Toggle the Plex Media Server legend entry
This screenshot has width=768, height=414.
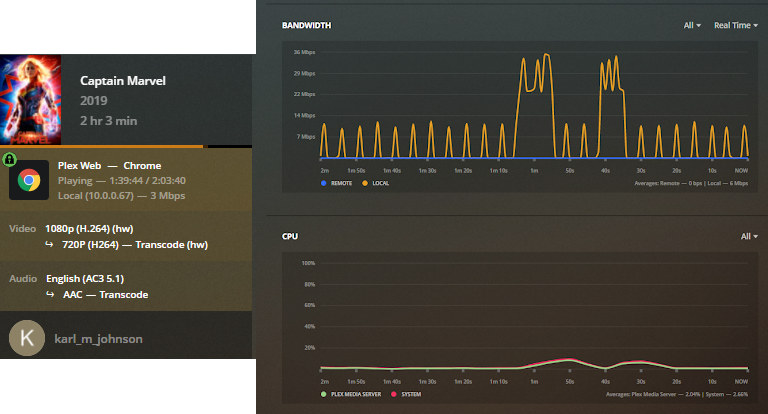point(351,394)
